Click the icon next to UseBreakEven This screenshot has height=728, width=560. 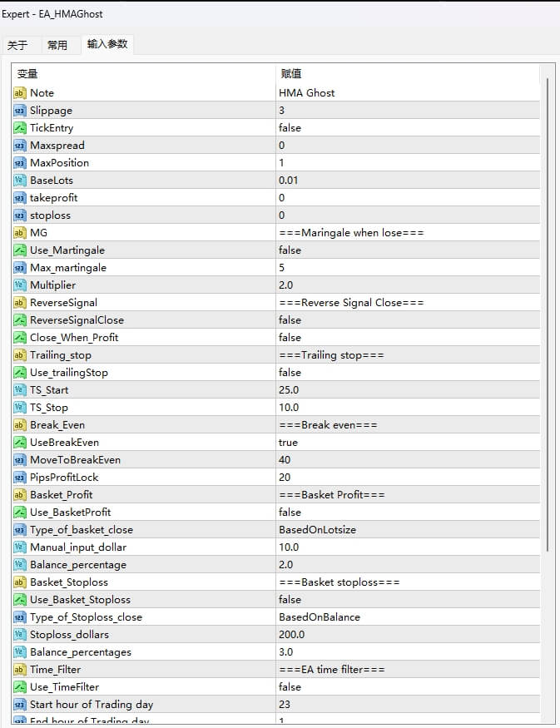pos(20,443)
